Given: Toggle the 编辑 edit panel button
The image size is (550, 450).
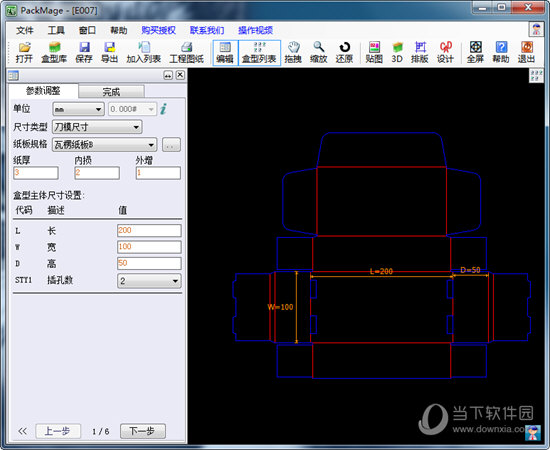Looking at the screenshot, I should click(x=225, y=53).
